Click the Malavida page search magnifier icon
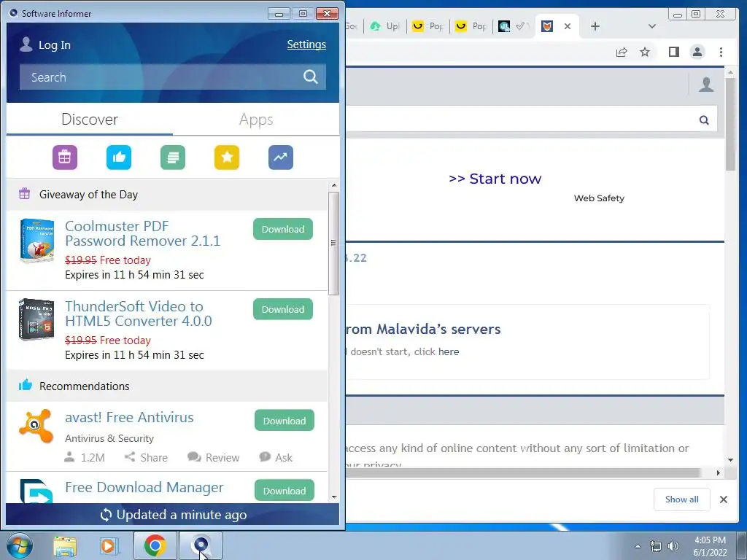Screen dimensions: 747x560 click(x=704, y=120)
